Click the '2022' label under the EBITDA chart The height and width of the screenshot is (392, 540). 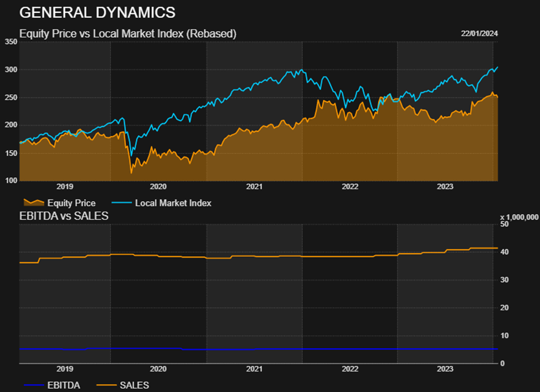coord(350,369)
